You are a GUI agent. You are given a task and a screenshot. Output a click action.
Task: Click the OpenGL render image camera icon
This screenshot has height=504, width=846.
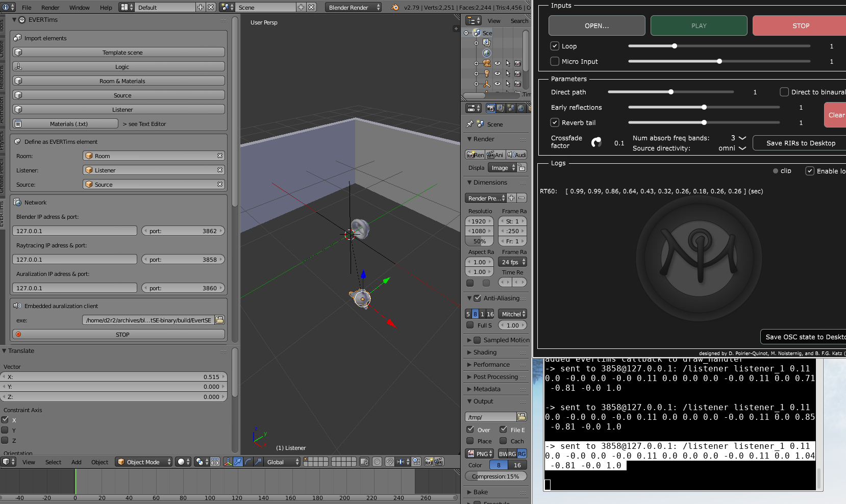(429, 462)
